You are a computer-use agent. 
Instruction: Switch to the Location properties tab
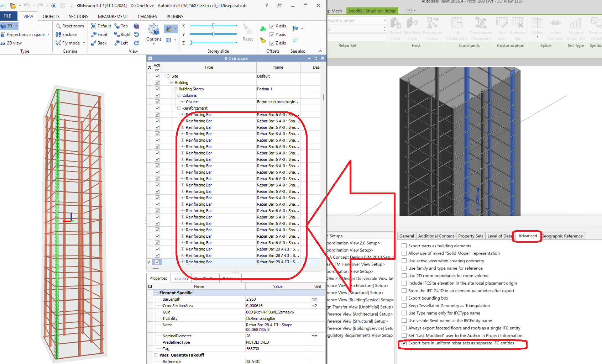click(x=180, y=279)
